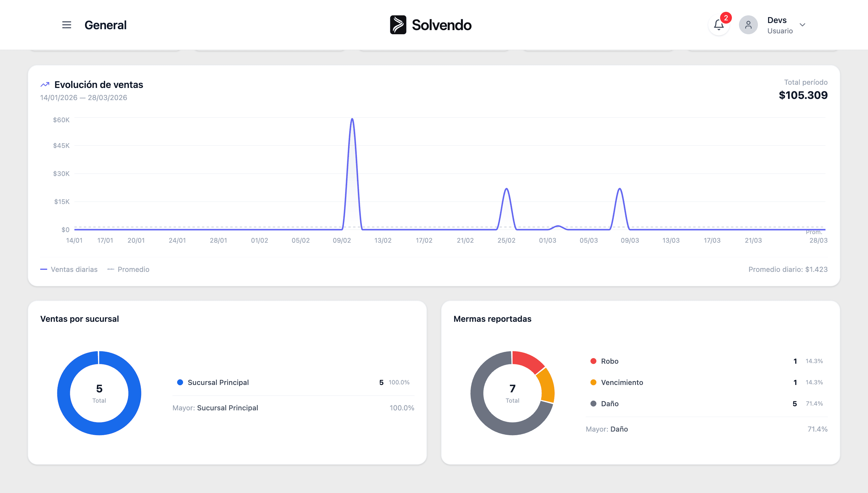Select the Mermas reportadas panel title

coord(492,319)
